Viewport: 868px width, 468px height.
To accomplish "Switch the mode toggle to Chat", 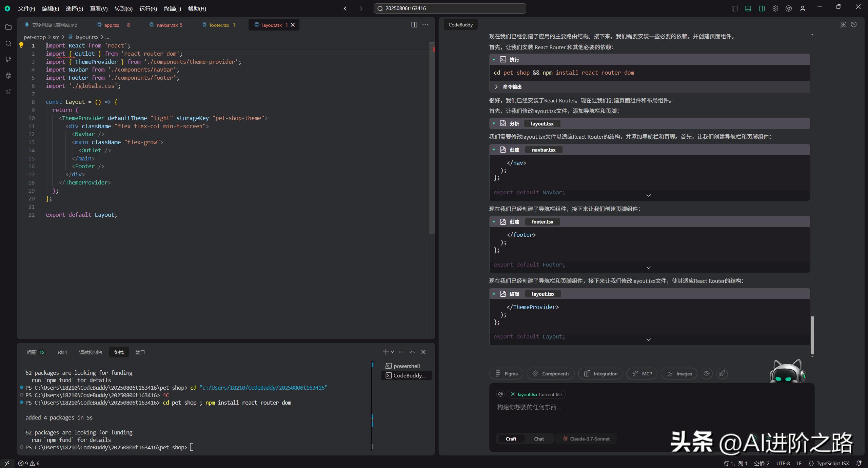I will (x=539, y=439).
